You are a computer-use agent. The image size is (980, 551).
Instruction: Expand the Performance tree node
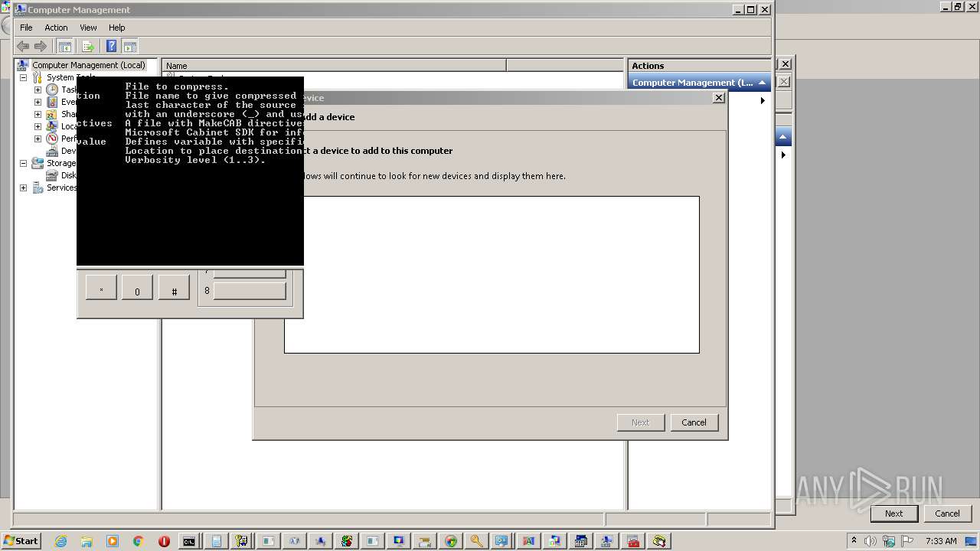pos(38,139)
